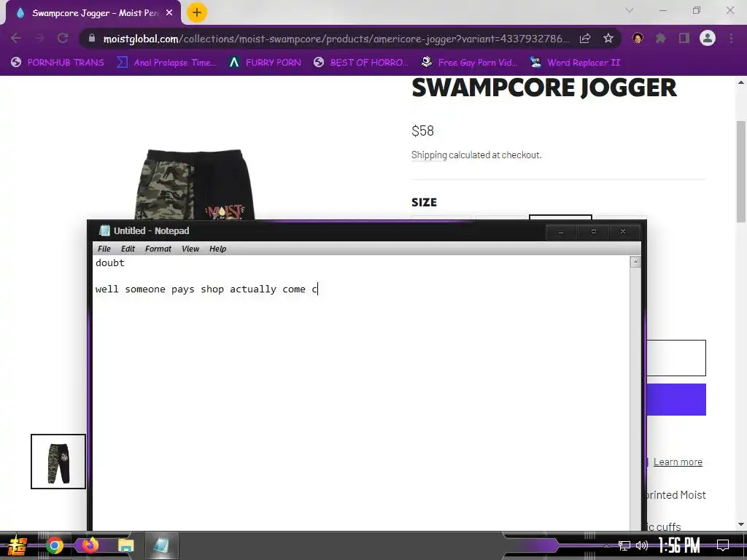This screenshot has height=560, width=747.
Task: Open Notepad's View menu
Action: click(x=190, y=249)
